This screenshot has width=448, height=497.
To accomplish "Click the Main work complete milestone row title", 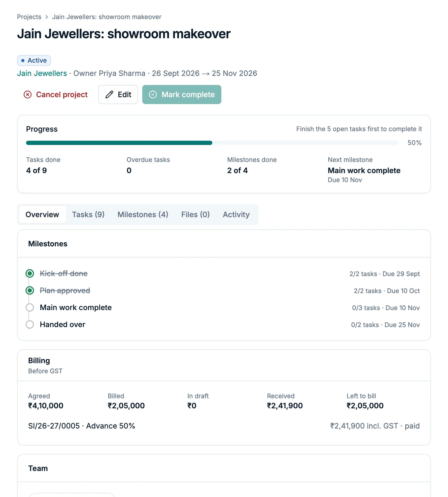I will 76,307.
